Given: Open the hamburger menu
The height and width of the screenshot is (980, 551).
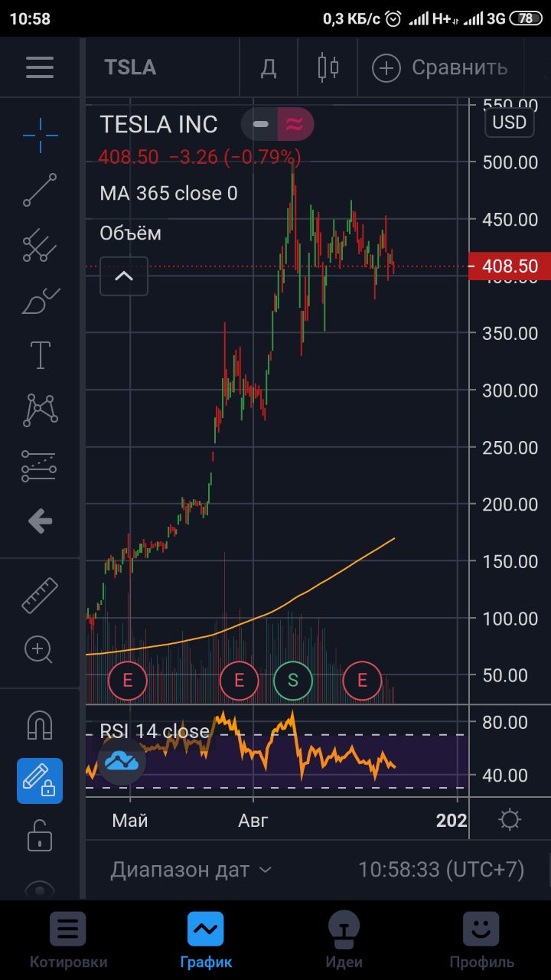Looking at the screenshot, I should point(40,67).
